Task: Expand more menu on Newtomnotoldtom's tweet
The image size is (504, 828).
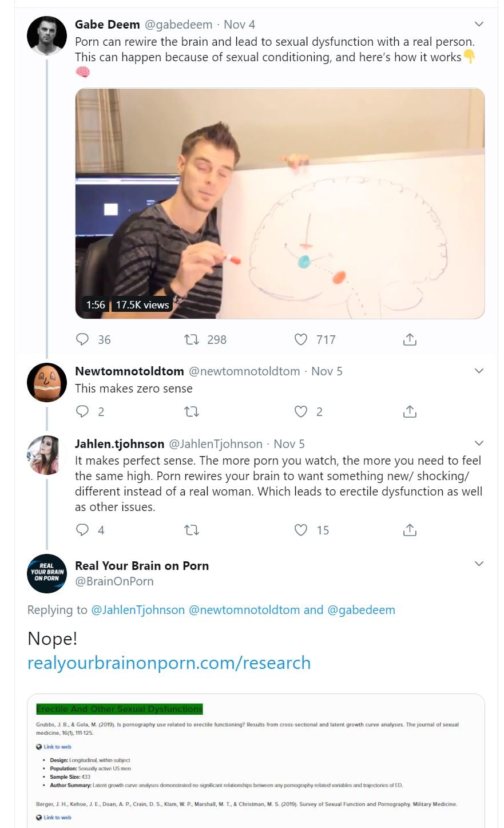Action: click(479, 371)
